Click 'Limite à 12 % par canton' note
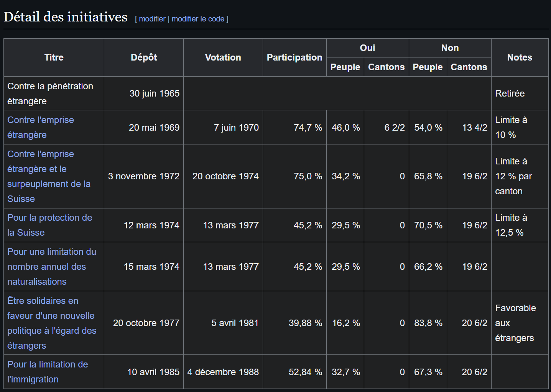551x392 pixels. [x=520, y=176]
